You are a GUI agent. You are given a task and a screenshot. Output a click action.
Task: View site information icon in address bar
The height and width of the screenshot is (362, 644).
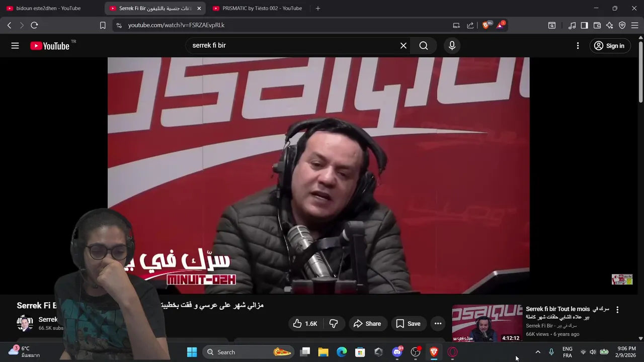[x=119, y=25]
